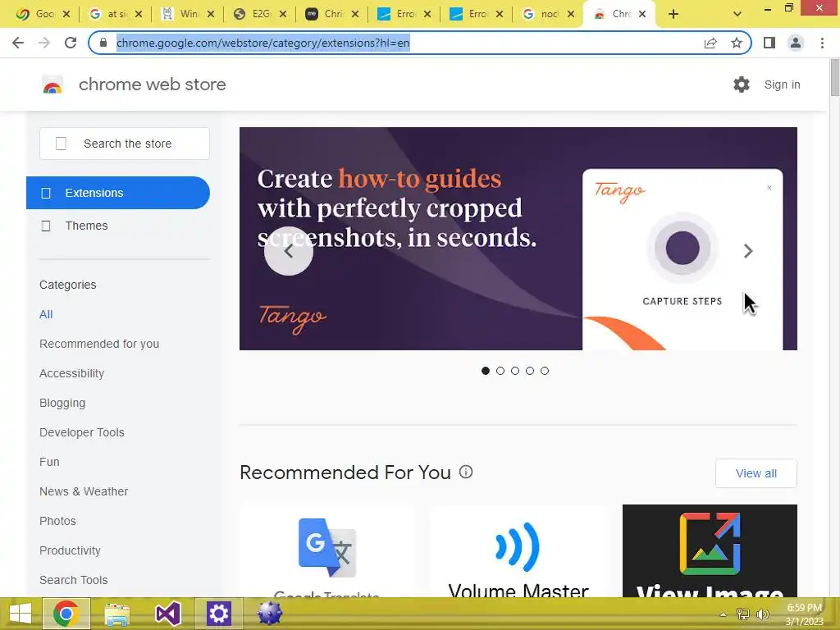The image size is (840, 630).
Task: Click the lock icon in address bar
Action: point(103,43)
